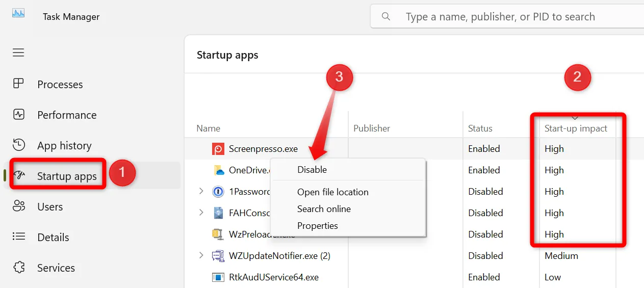Screen dimensions: 644x288
Task: Click the WZUpdateNotifier app icon
Action: point(218,256)
